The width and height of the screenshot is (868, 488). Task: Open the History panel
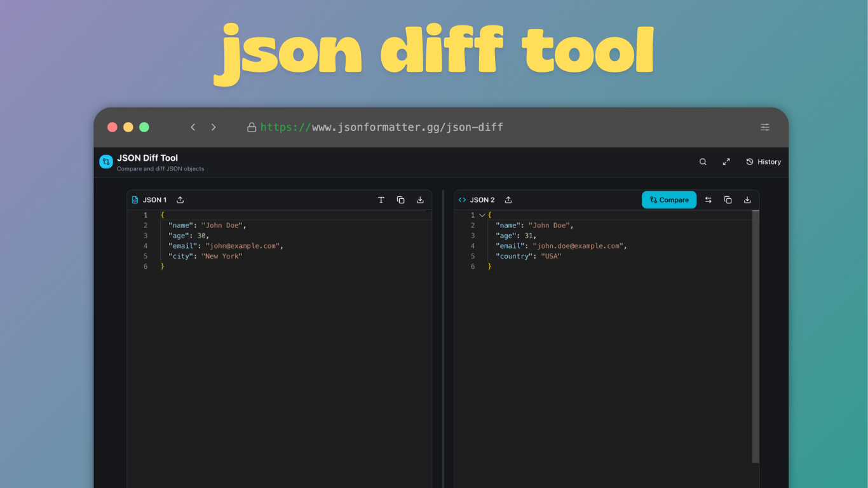tap(763, 162)
